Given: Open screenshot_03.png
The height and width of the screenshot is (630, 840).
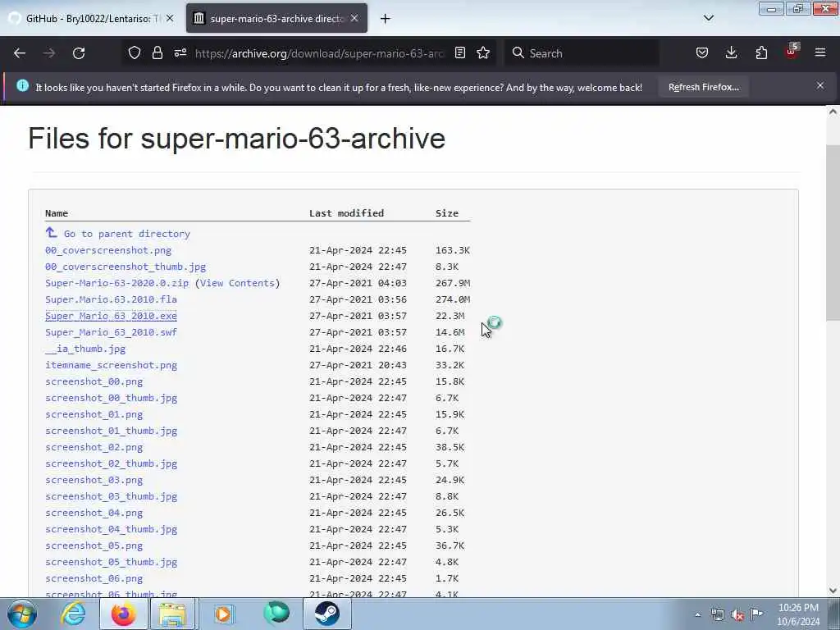Looking at the screenshot, I should [x=94, y=480].
